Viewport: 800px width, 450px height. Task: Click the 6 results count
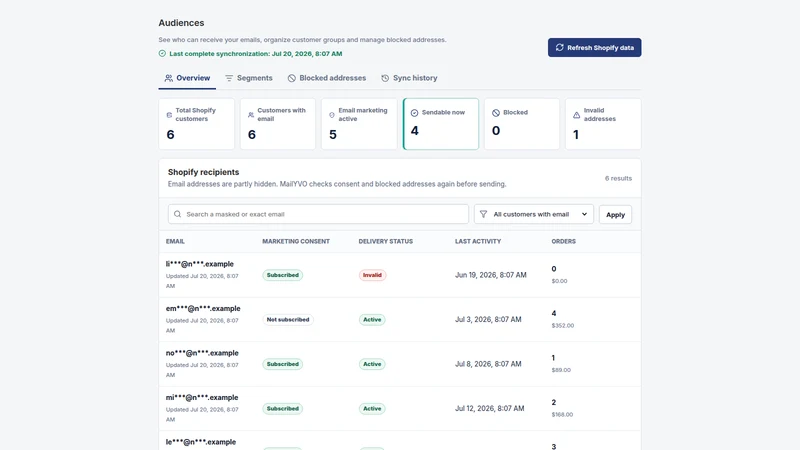618,178
